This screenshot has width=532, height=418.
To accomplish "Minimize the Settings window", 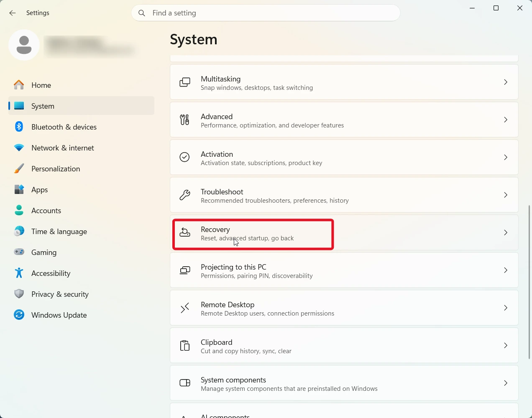I will [x=472, y=8].
